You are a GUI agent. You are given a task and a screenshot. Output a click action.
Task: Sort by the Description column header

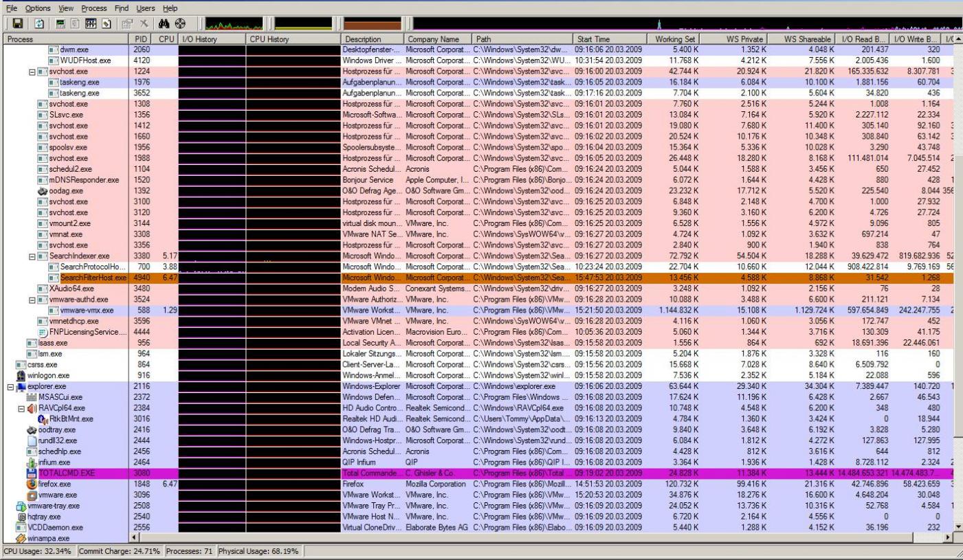click(x=372, y=39)
